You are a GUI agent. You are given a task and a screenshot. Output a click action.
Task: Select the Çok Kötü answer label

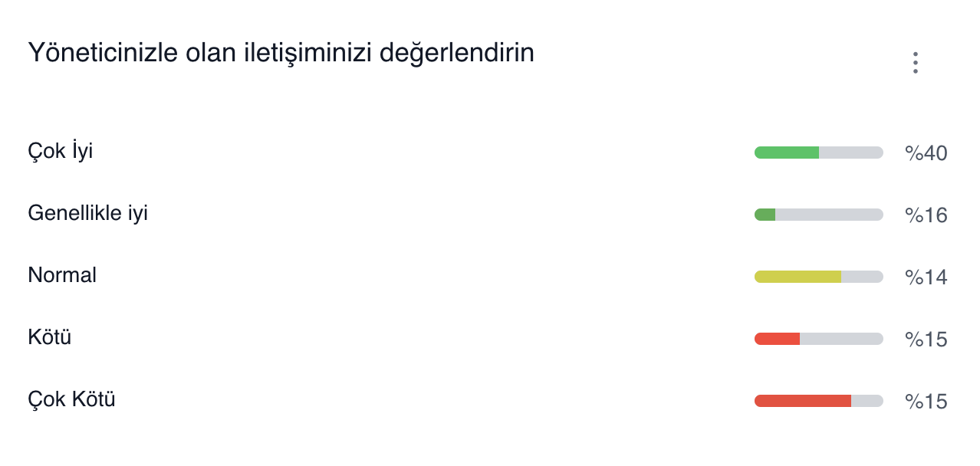71,399
